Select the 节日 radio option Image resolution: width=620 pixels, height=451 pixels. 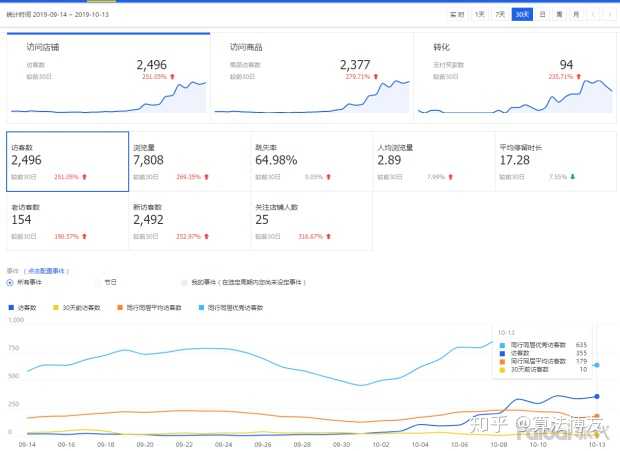click(x=98, y=283)
